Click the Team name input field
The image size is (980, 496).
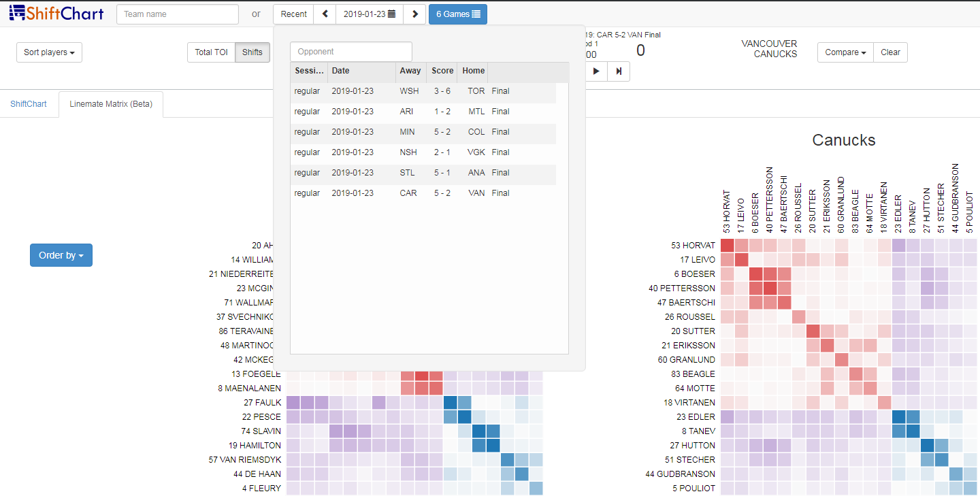[x=178, y=14]
